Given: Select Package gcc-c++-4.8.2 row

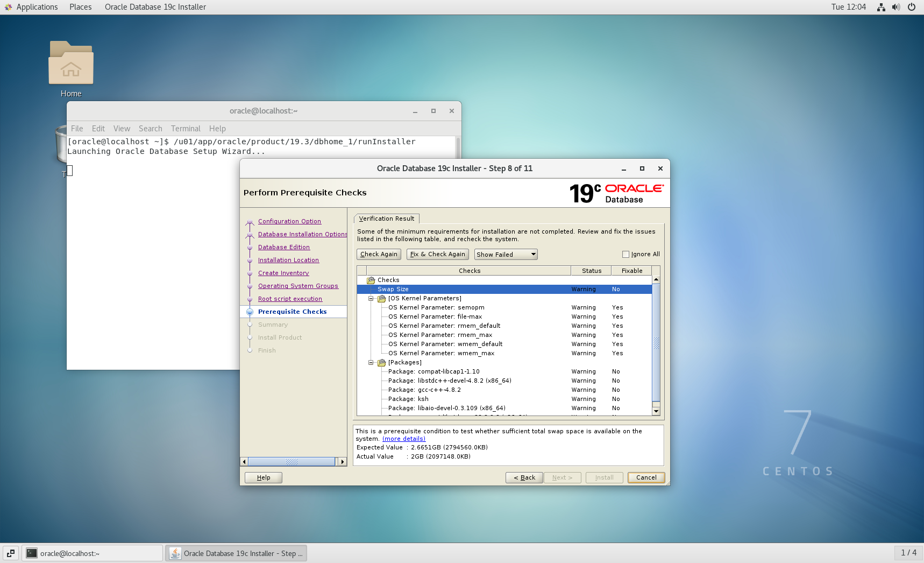Looking at the screenshot, I should point(504,390).
